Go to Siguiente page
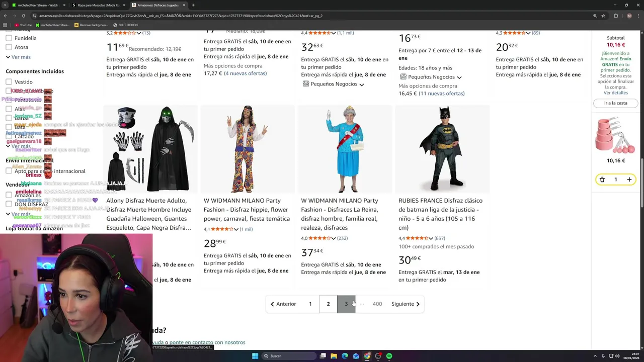The height and width of the screenshot is (362, 644). click(x=406, y=304)
